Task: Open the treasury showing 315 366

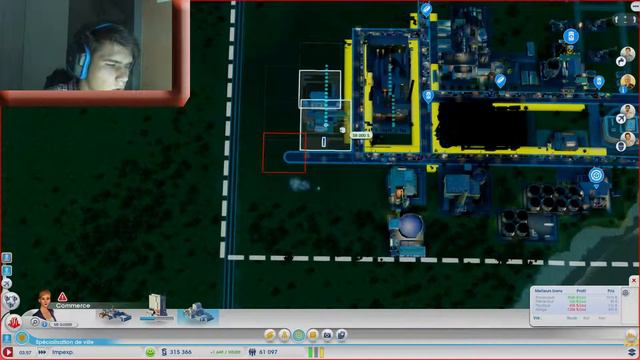Action: point(176,352)
